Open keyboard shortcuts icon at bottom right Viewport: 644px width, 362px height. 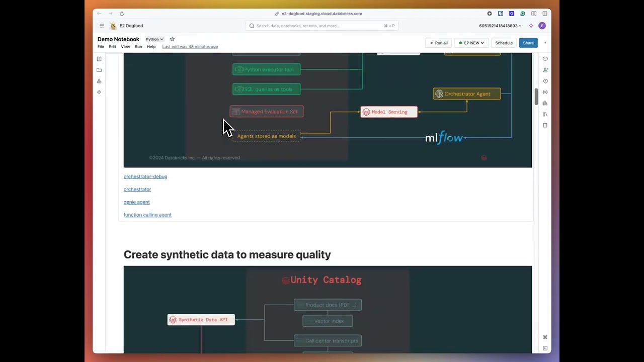pyautogui.click(x=545, y=337)
